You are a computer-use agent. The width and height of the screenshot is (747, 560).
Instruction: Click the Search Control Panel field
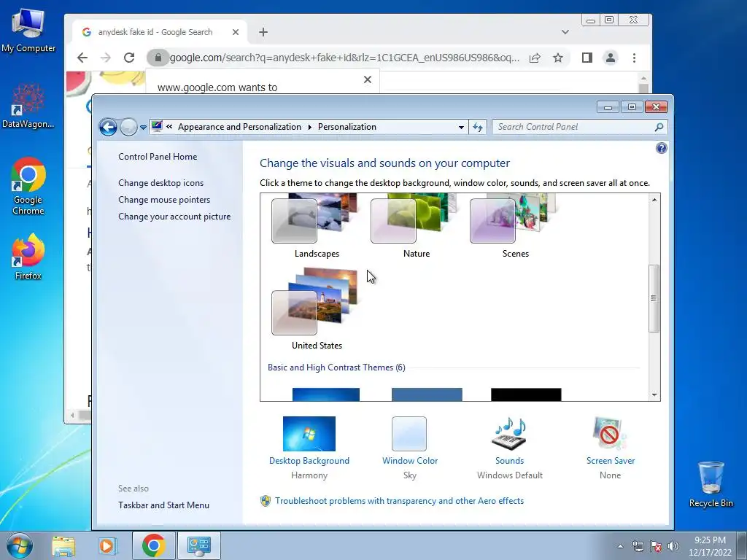(x=572, y=127)
